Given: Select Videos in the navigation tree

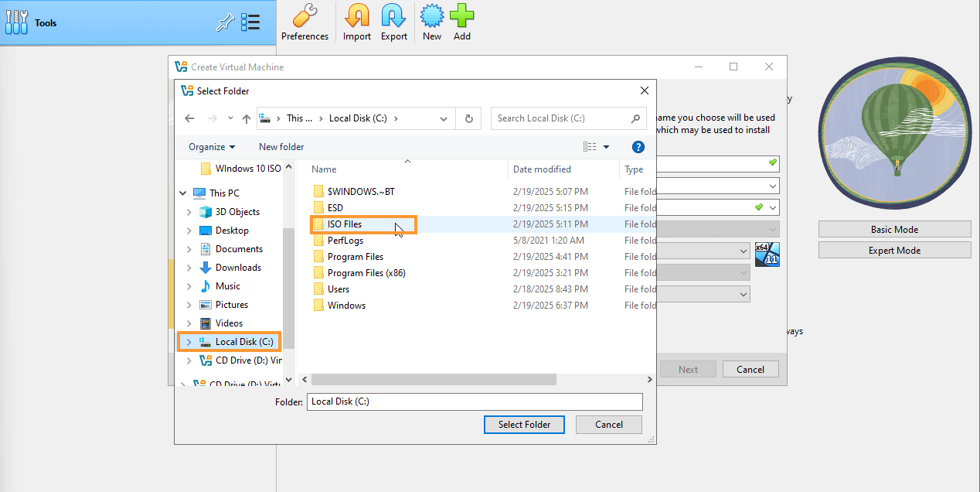Looking at the screenshot, I should coord(229,323).
